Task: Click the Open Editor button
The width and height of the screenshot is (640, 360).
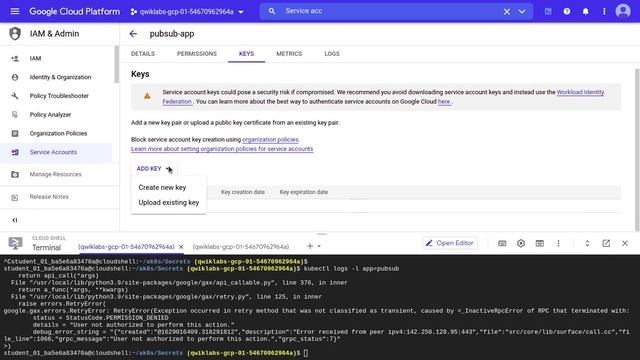Action: click(x=450, y=243)
